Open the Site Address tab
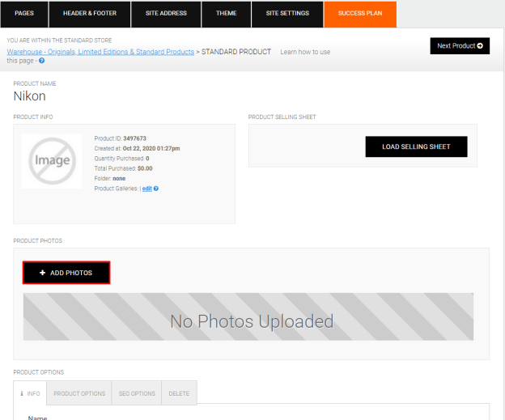This screenshot has width=505, height=420. pos(166,14)
